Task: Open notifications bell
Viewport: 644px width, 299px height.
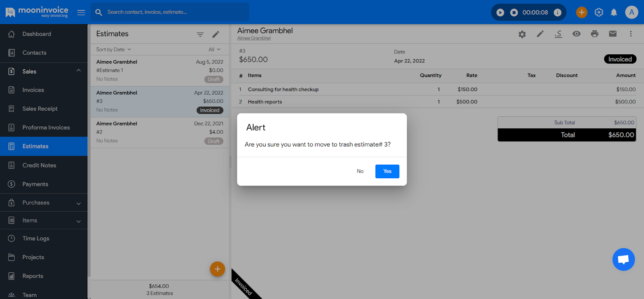Action: [x=614, y=12]
